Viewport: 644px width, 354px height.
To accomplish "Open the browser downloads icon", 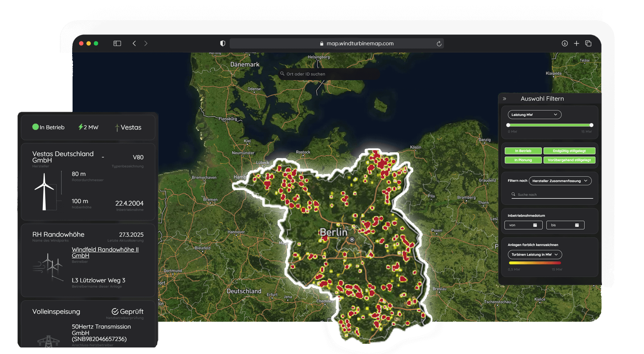I will tap(565, 44).
